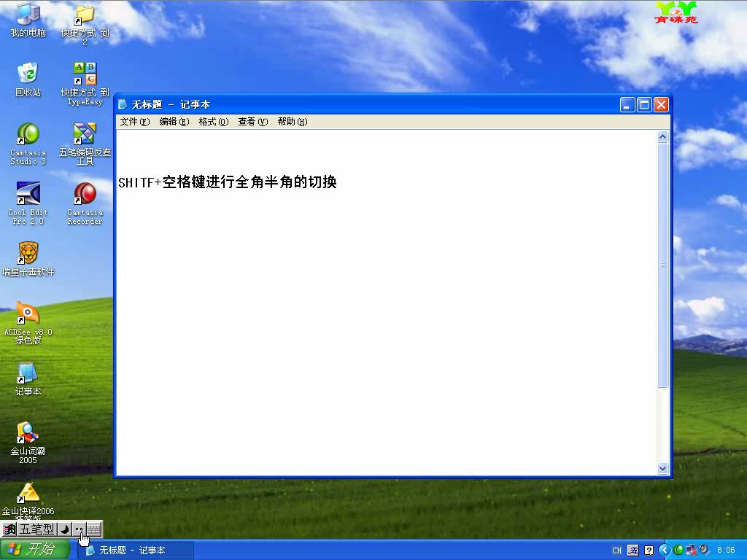Screen dimensions: 747x560
Task: Click the 8:06 clock
Action: 726,551
